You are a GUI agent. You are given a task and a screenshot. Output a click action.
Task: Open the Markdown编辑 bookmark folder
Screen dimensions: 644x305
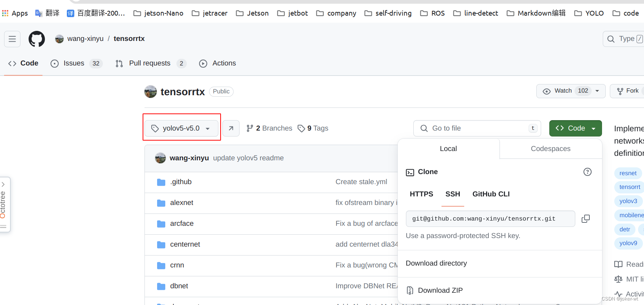[x=536, y=13]
